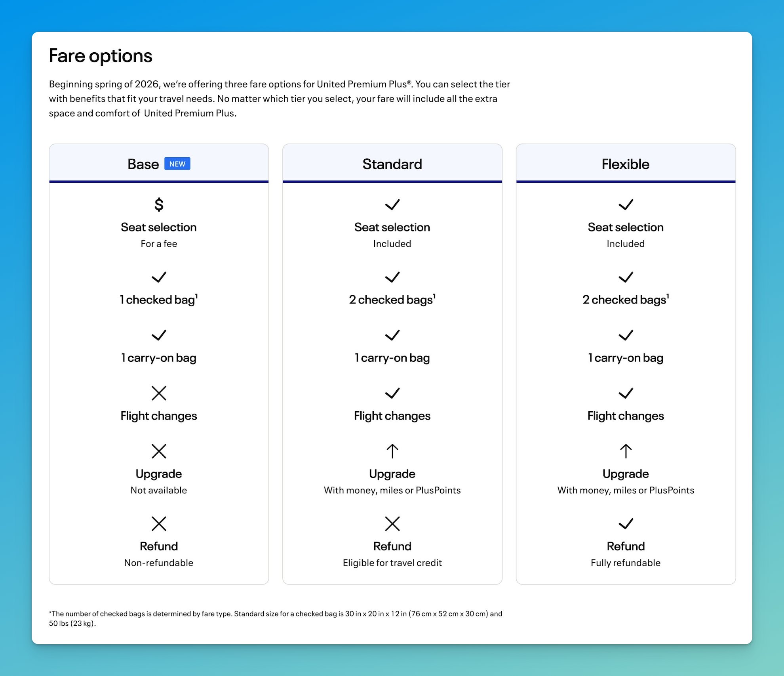Click the Base 1 checked bag checkmark

(159, 277)
